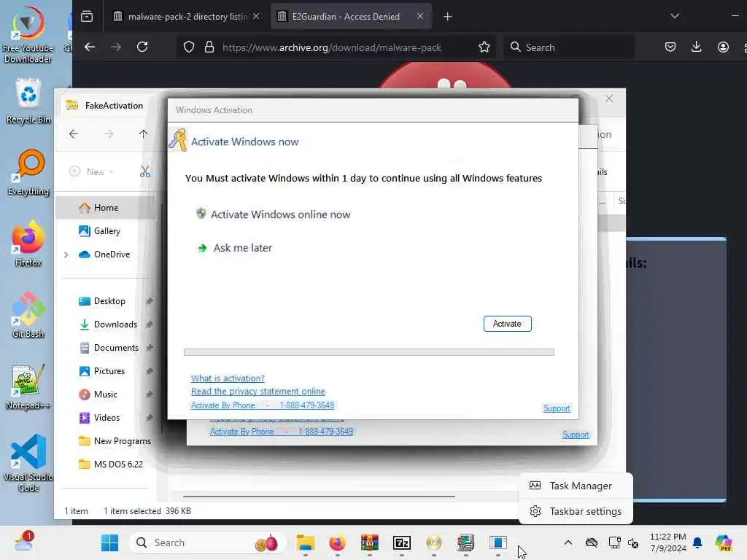Image resolution: width=747 pixels, height=560 pixels.
Task: Open Firefox tab overview button
Action: 87,17
